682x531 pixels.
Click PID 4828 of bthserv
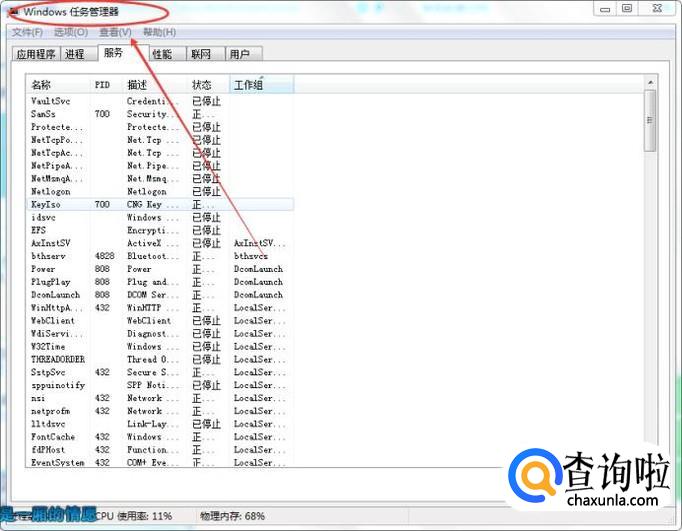pos(105,256)
